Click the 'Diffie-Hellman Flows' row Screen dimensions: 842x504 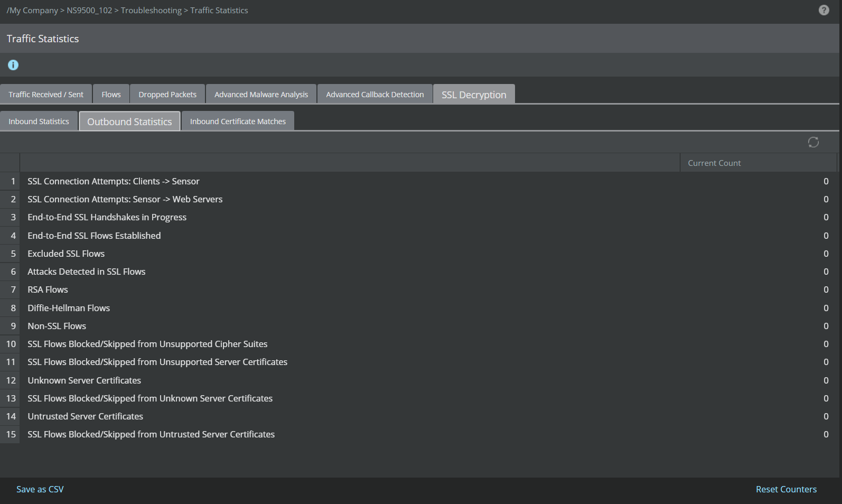point(418,308)
